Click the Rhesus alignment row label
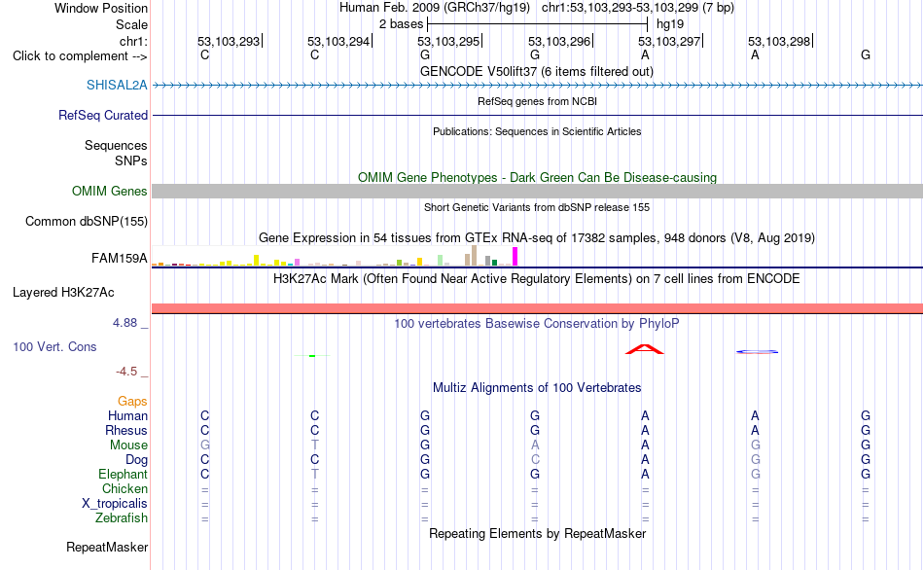924x570 pixels. [x=126, y=431]
